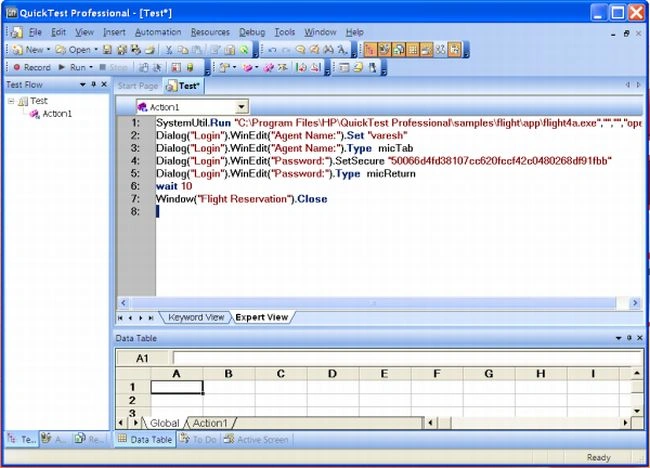Open the Open button dropdown arrow
Image resolution: width=650 pixels, height=468 pixels.
(96, 50)
